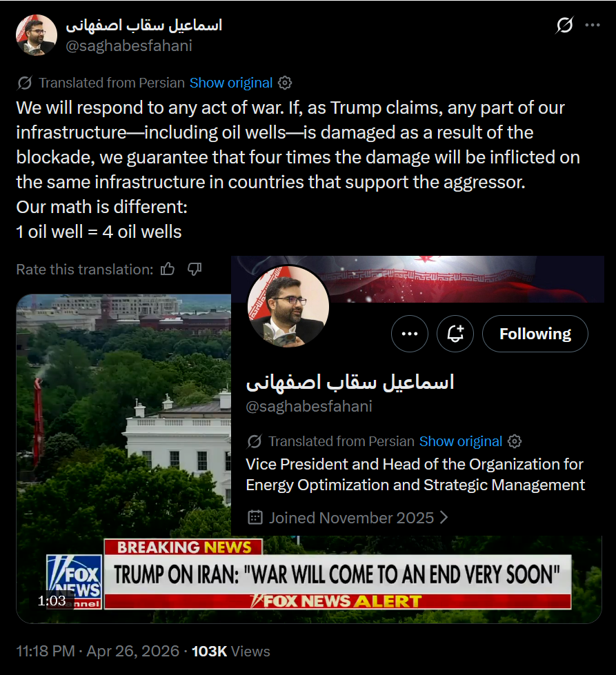Show original Persian text of the tweet
Viewport: 616px width, 675px height.
click(x=231, y=83)
